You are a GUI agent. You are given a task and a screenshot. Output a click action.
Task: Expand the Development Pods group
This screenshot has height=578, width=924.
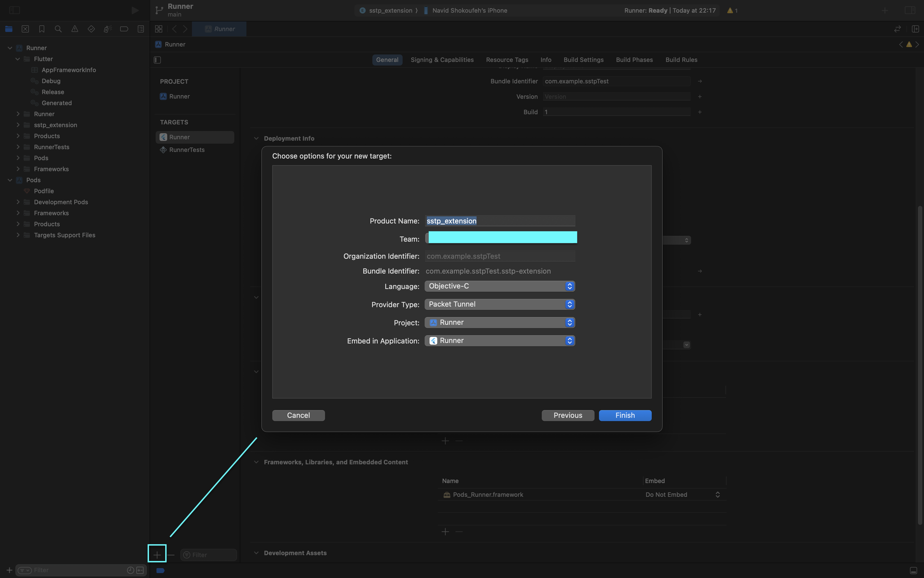[18, 202]
